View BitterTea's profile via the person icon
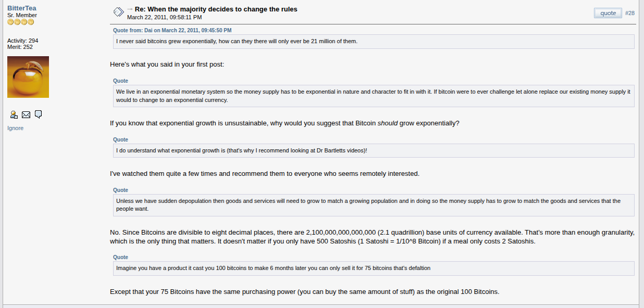 (14, 114)
